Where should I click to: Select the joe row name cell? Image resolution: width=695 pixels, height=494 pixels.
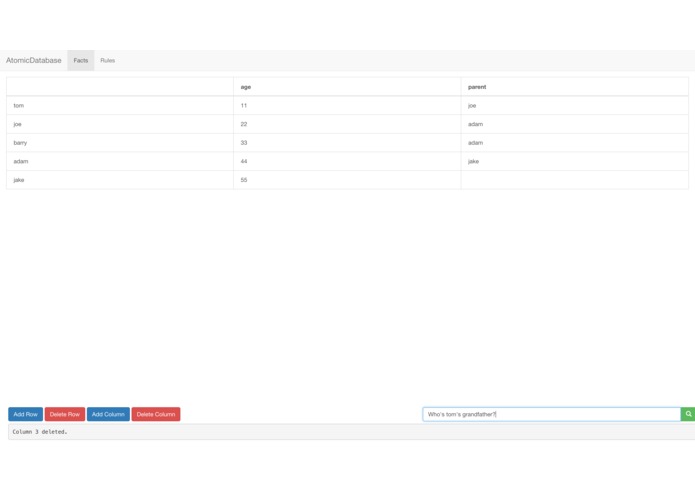click(120, 124)
